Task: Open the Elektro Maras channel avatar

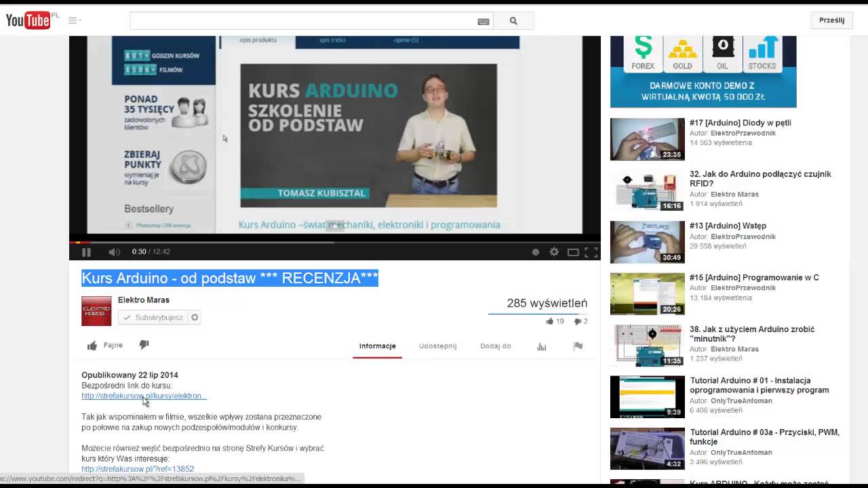Action: (x=96, y=311)
